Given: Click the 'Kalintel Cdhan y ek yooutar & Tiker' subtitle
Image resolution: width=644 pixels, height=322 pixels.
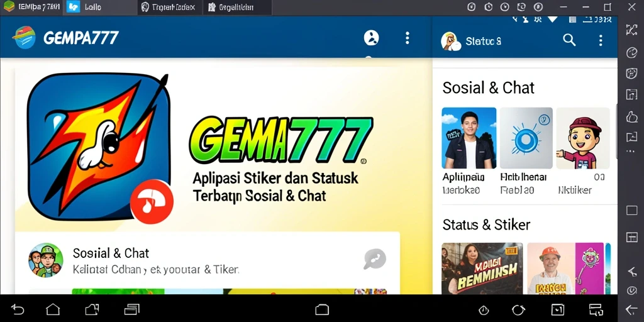Looking at the screenshot, I should [x=156, y=270].
